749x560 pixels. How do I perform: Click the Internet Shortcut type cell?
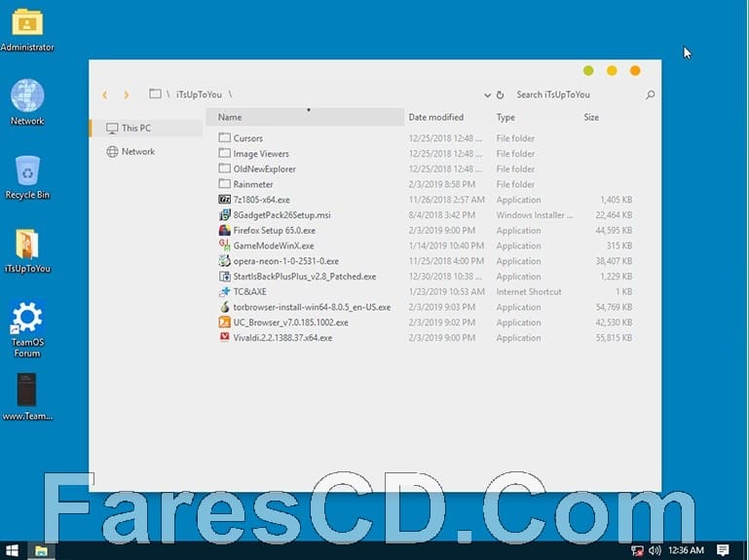coord(529,291)
